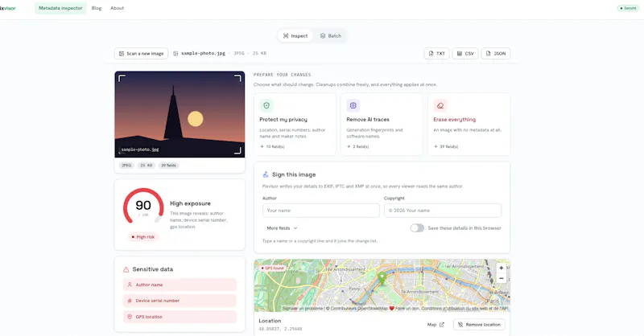The width and height of the screenshot is (644, 336).
Task: Click the sample-photo.jpg image preview
Action: pyautogui.click(x=180, y=114)
